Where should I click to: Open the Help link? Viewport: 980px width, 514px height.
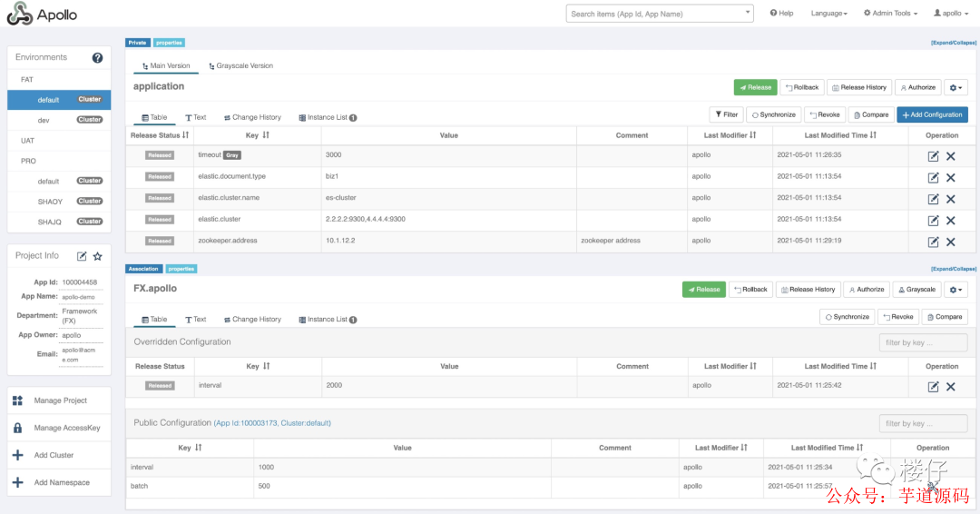click(x=781, y=13)
